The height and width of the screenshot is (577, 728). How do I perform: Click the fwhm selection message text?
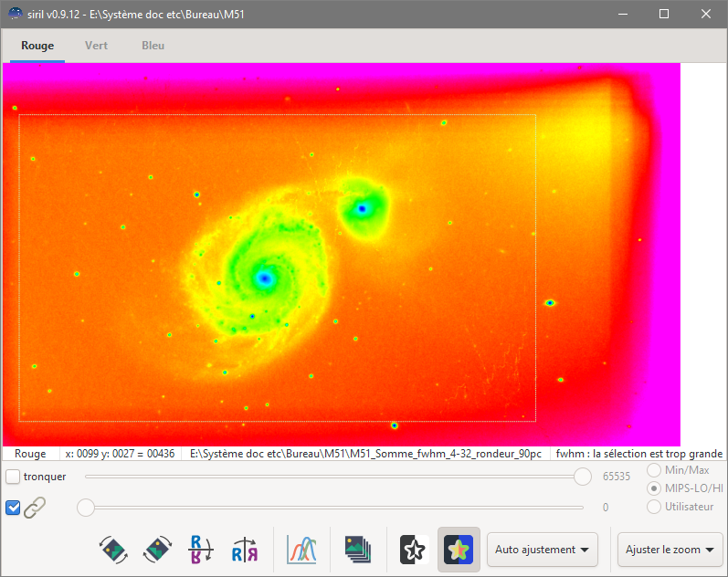pyautogui.click(x=638, y=454)
